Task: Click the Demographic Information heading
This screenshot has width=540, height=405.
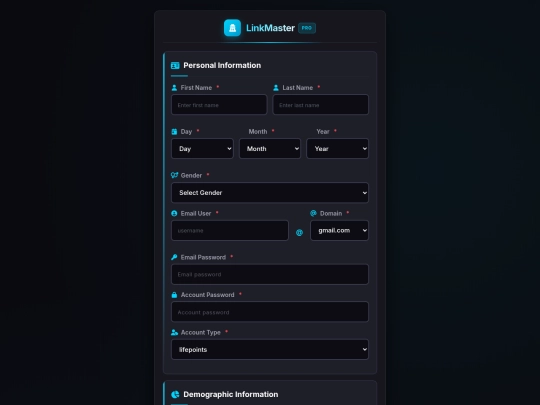Action: 231,394
